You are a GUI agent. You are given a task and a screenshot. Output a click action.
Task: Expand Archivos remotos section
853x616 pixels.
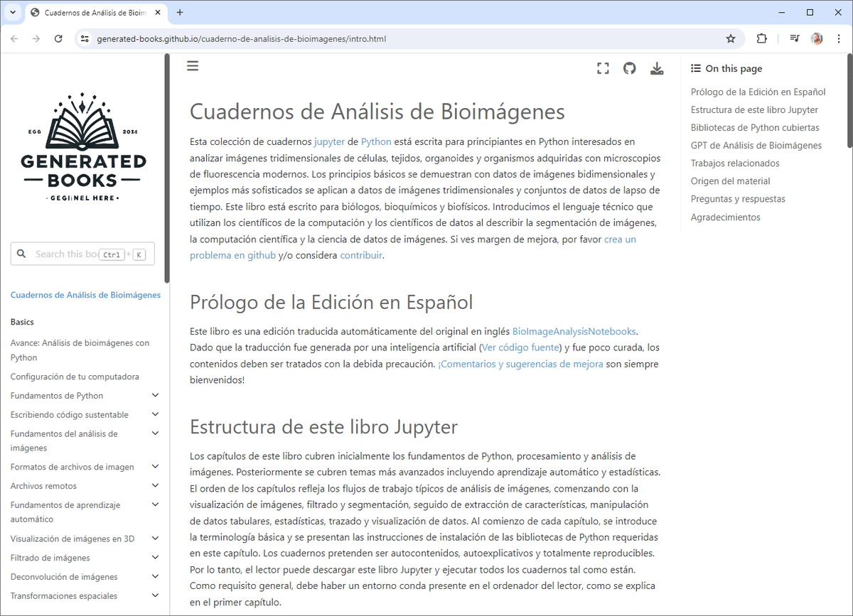(156, 486)
